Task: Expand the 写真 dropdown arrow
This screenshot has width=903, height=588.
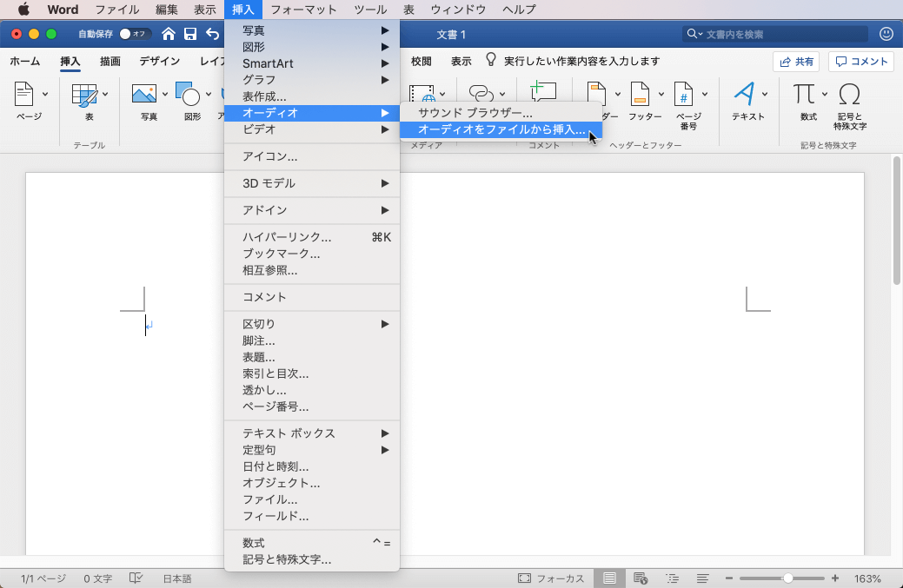Action: tap(165, 95)
